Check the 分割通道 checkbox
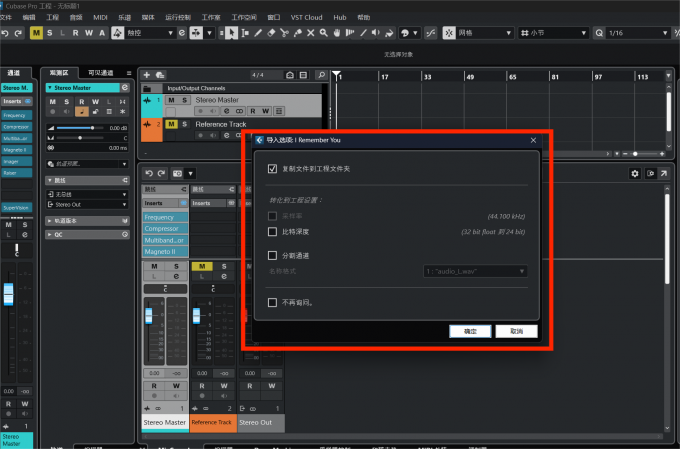Image resolution: width=680 pixels, height=449 pixels. coord(272,256)
